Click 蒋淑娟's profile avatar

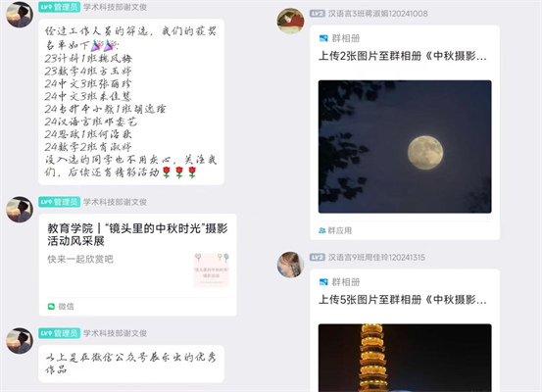coord(290,21)
